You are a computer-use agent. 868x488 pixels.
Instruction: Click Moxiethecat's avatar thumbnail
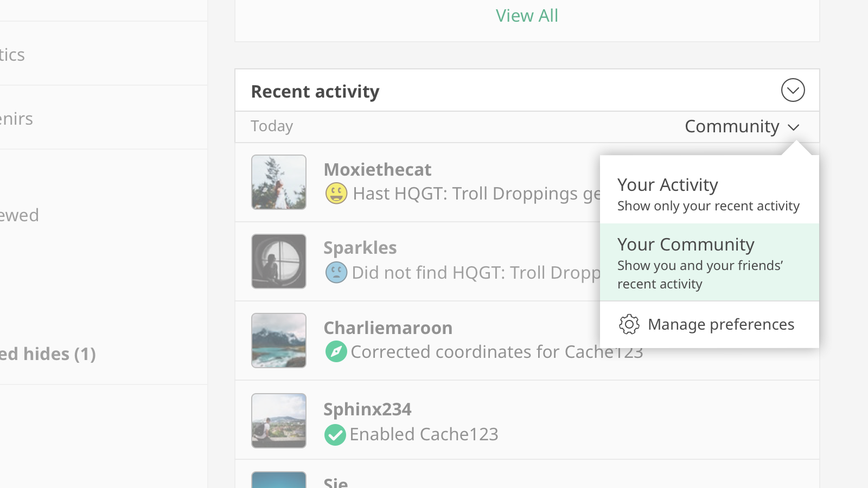(x=279, y=182)
